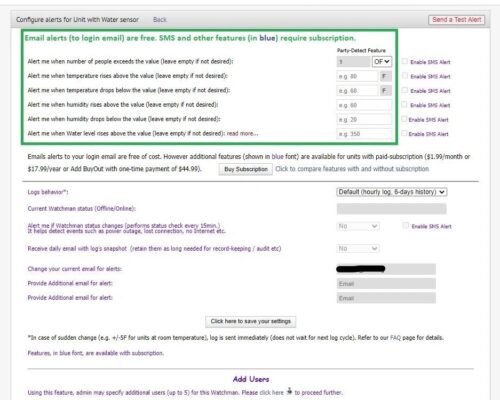
Task: Enable SMS Alert for Watchman status changes
Action: 405,226
